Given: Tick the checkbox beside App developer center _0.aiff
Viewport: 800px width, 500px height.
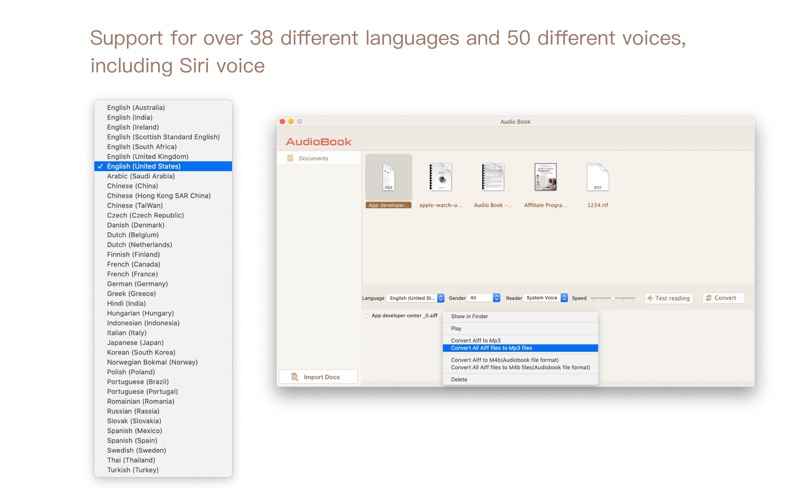Looking at the screenshot, I should [367, 316].
